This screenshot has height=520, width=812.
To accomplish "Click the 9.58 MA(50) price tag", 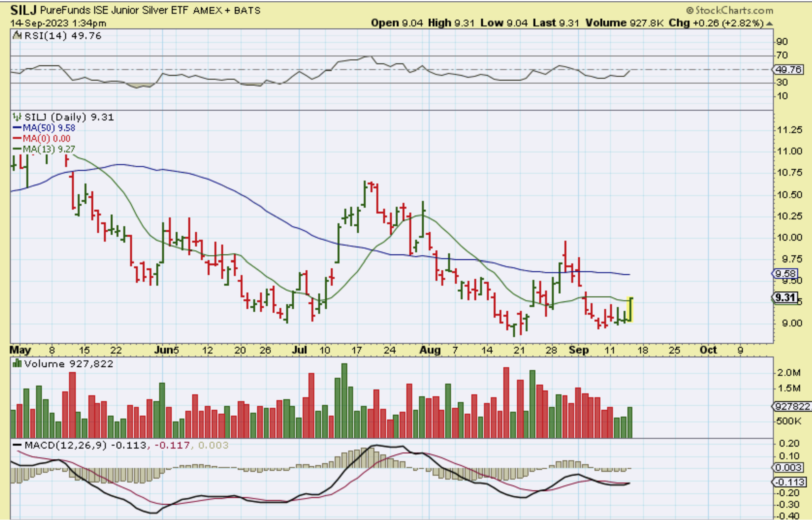I will [x=785, y=274].
